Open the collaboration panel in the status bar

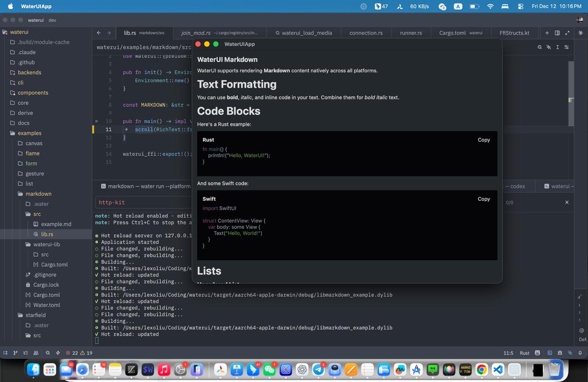36,353
